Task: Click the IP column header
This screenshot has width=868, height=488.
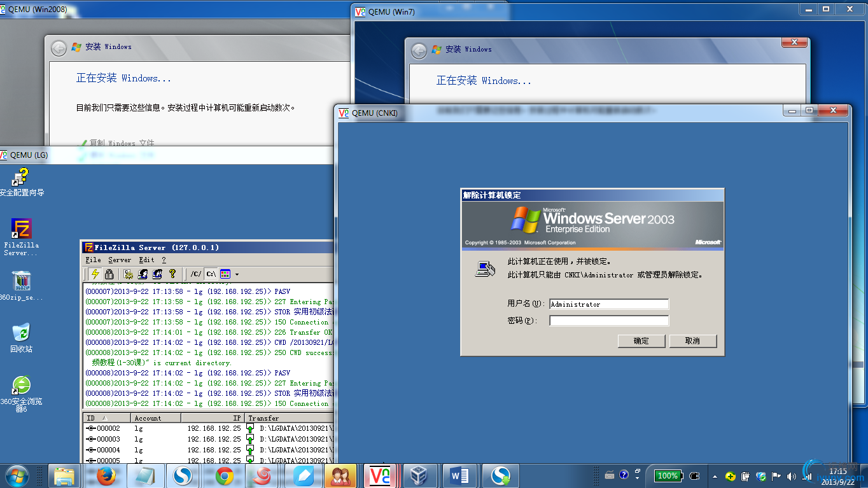Action: pos(213,418)
